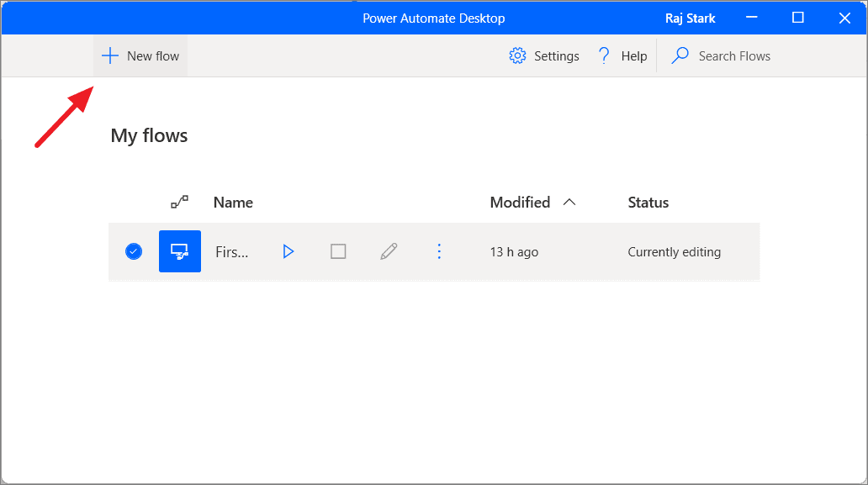Click the My flows heading
This screenshot has height=485, width=868.
pos(148,134)
